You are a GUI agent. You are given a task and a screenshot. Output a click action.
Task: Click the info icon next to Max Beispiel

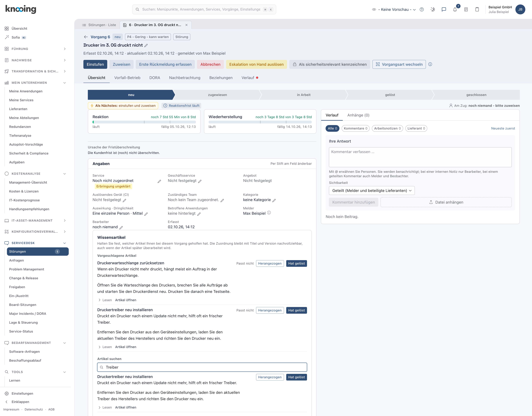pyautogui.click(x=269, y=213)
